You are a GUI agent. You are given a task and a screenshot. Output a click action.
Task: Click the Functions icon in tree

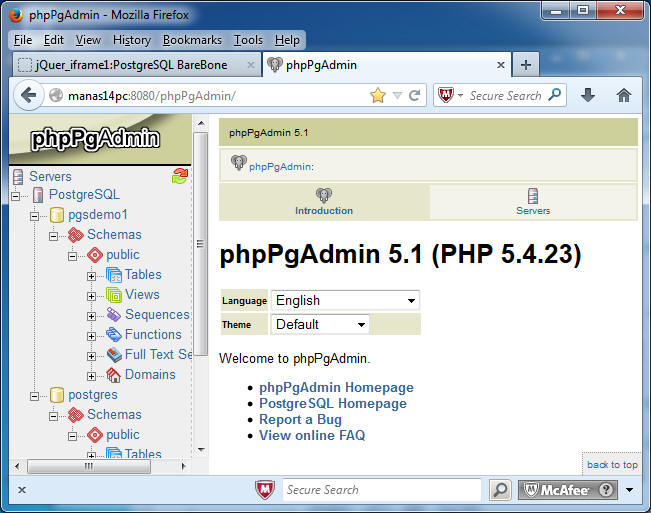pos(114,335)
